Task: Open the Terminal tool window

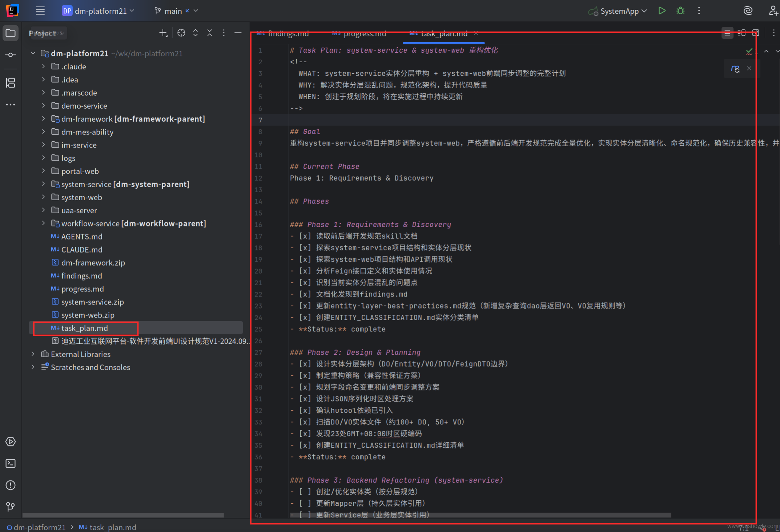Action: [11, 463]
